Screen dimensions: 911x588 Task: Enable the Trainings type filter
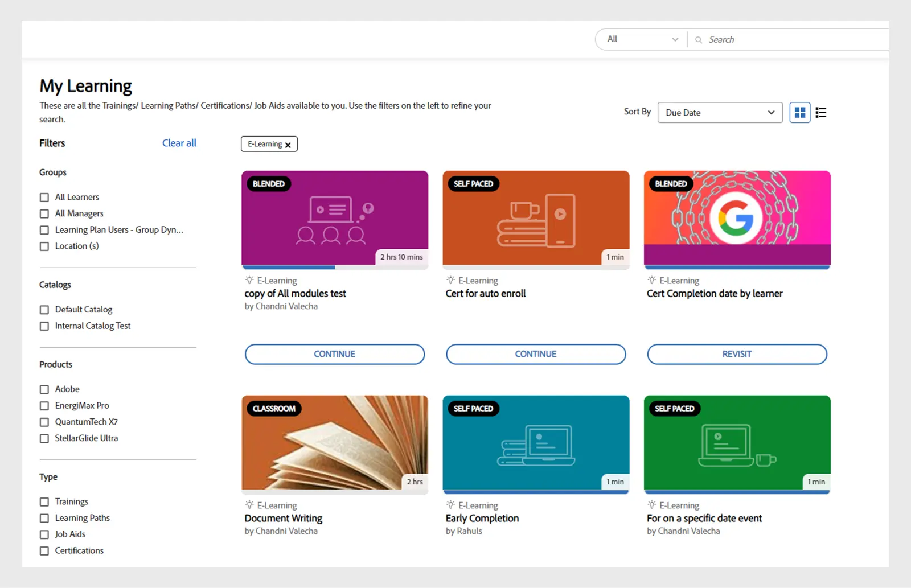coord(44,501)
